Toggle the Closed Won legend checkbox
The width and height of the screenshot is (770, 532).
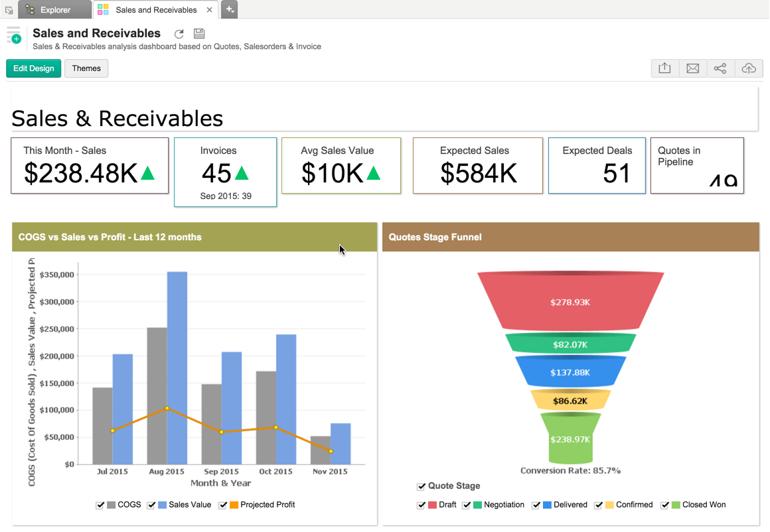pyautogui.click(x=665, y=505)
